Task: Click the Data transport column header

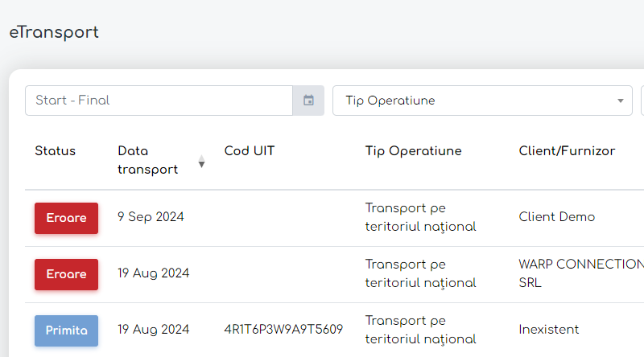Action: click(x=148, y=159)
